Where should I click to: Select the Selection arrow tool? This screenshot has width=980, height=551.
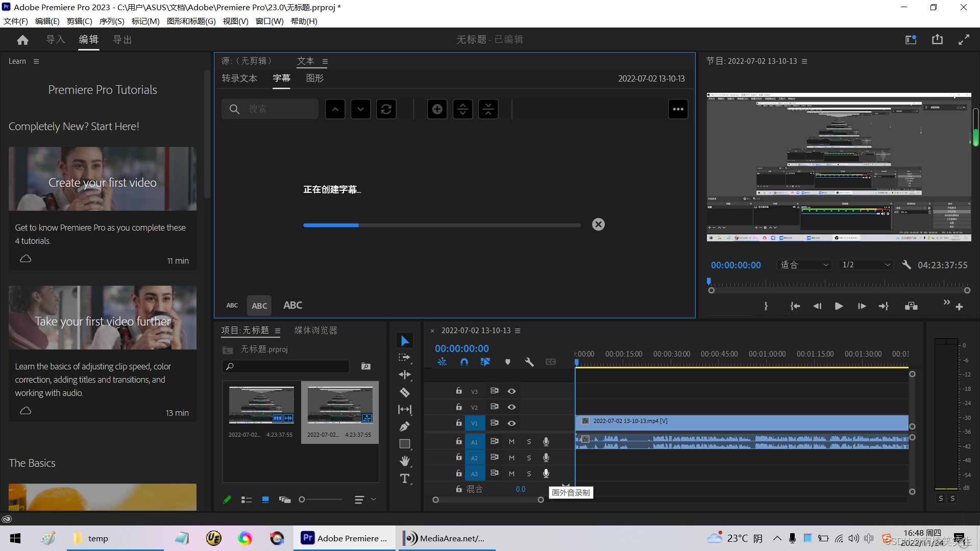tap(405, 340)
